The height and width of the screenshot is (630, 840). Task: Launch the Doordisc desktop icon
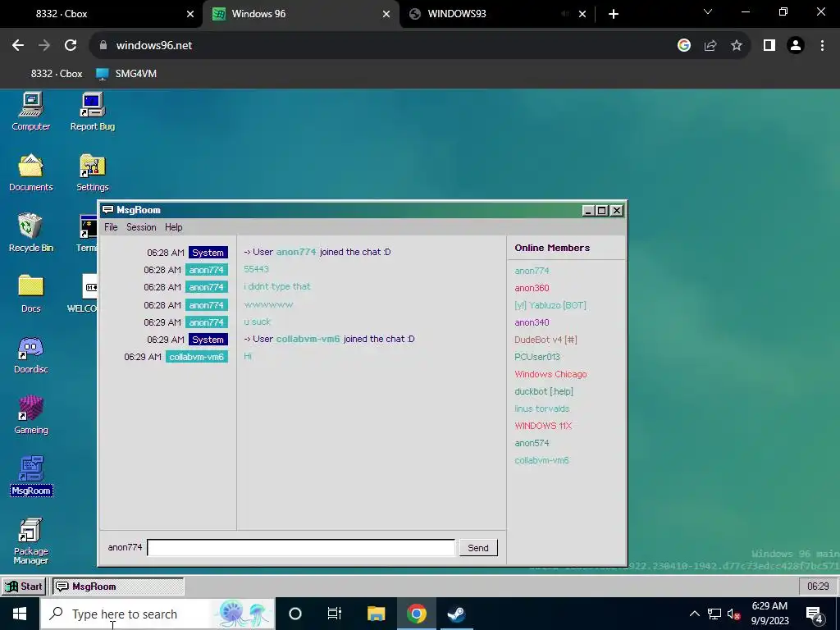tap(31, 354)
